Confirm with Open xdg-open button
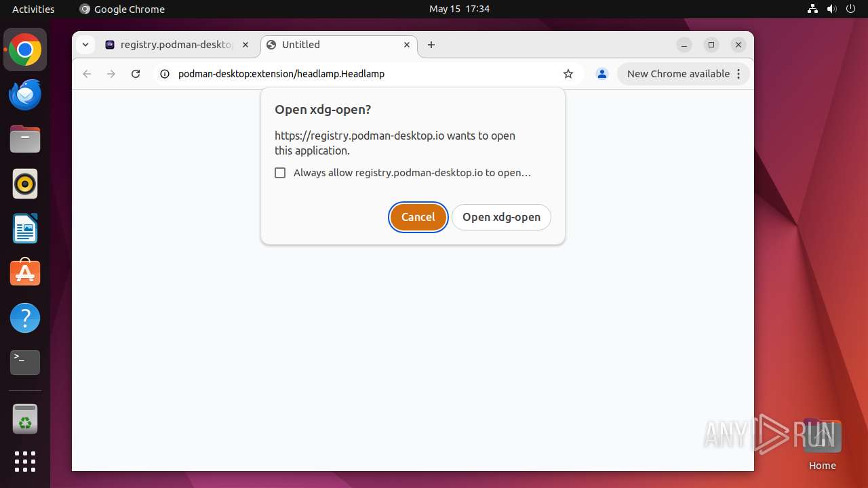This screenshot has height=488, width=868. 501,217
